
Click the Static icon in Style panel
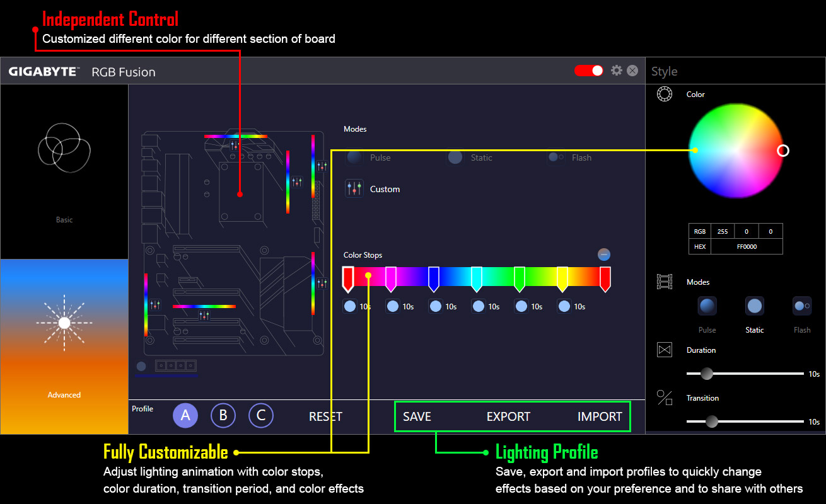point(754,307)
